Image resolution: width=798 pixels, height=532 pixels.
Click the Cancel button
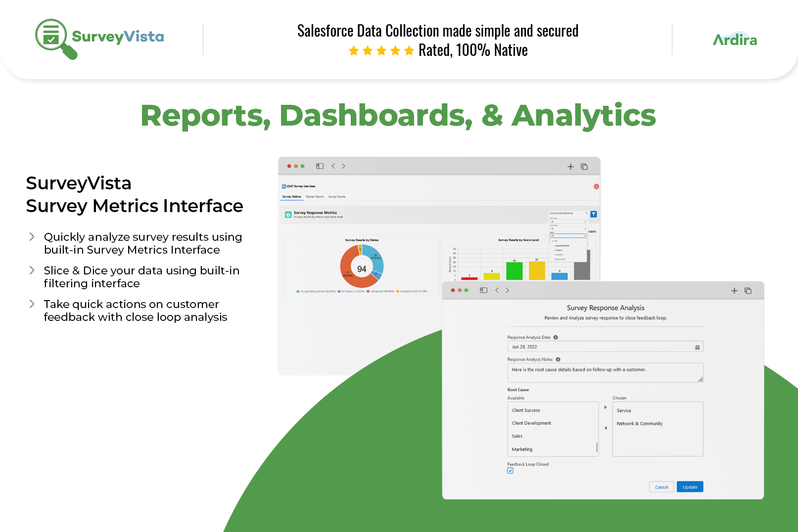pyautogui.click(x=661, y=487)
